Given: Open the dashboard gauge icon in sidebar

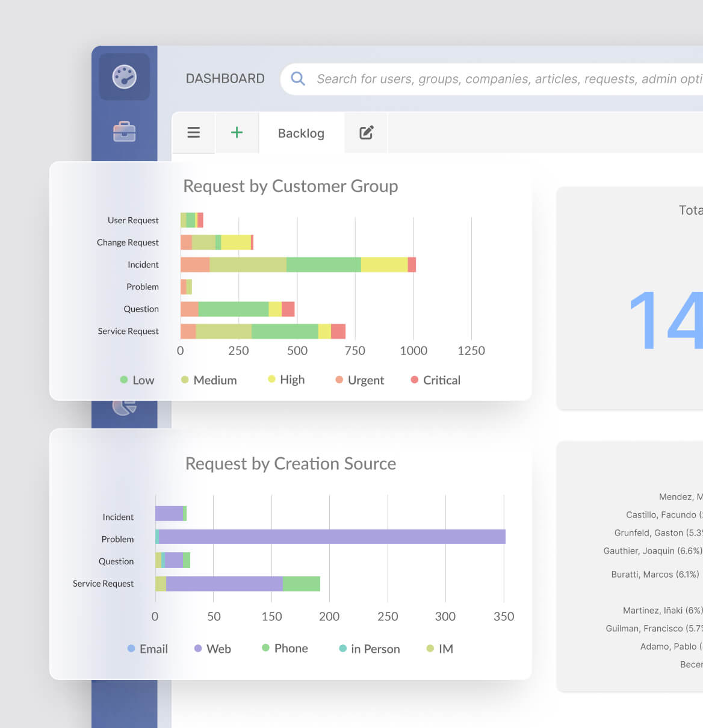Looking at the screenshot, I should [x=124, y=77].
